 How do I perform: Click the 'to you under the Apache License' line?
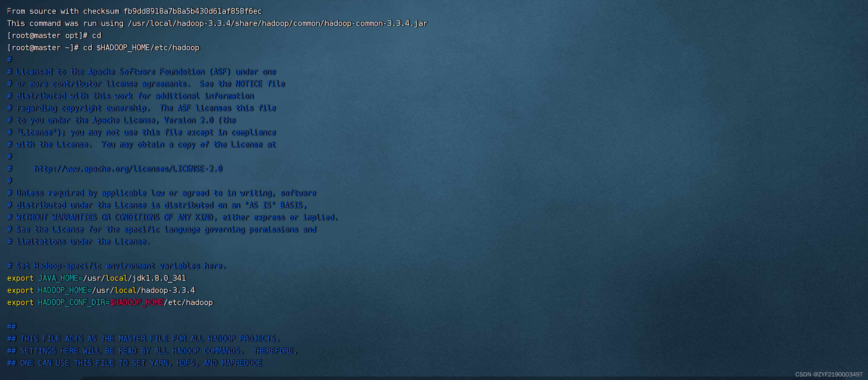point(121,120)
